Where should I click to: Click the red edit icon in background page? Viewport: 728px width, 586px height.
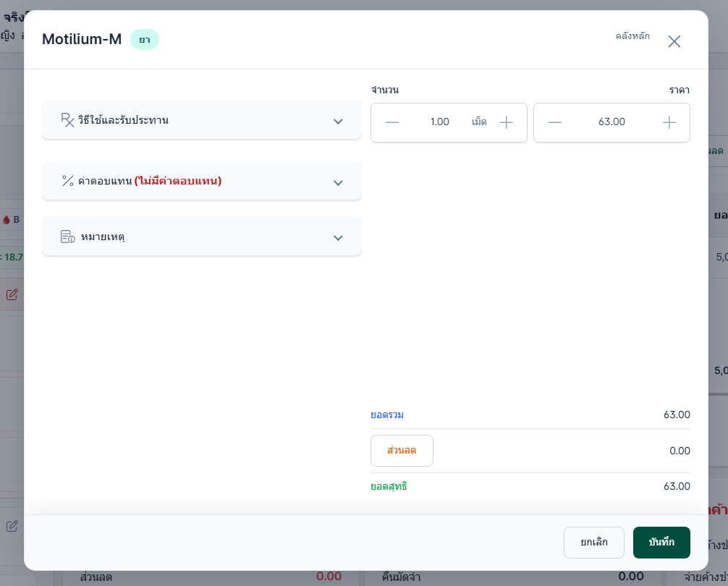click(12, 294)
